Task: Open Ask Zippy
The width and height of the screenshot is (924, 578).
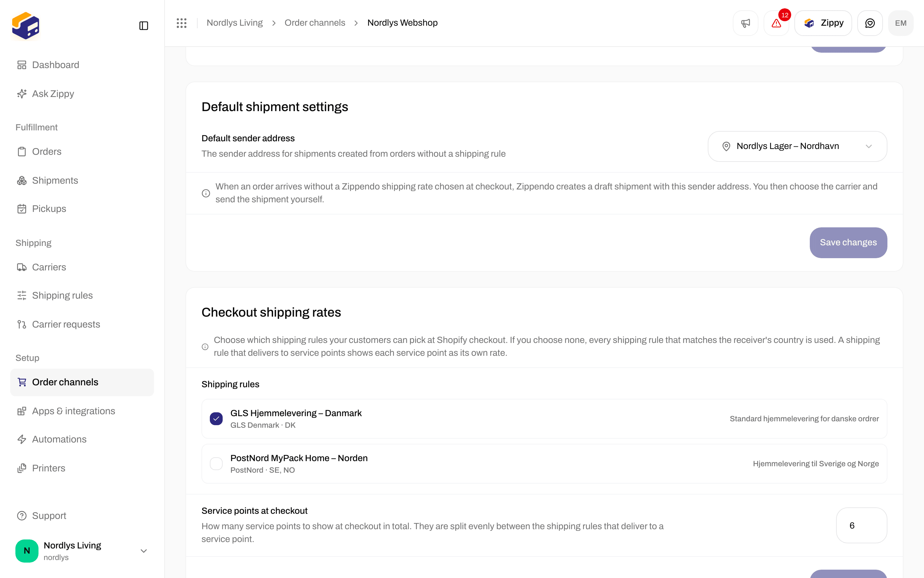Action: [82, 94]
